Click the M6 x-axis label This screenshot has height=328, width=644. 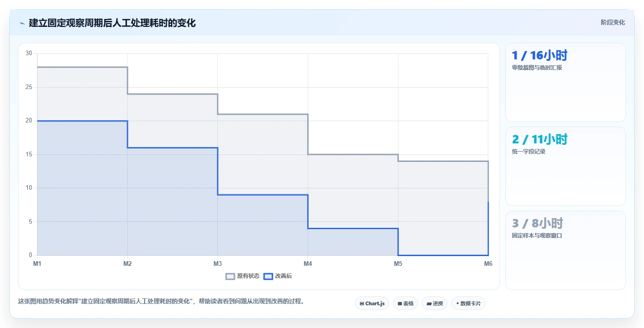(x=488, y=264)
